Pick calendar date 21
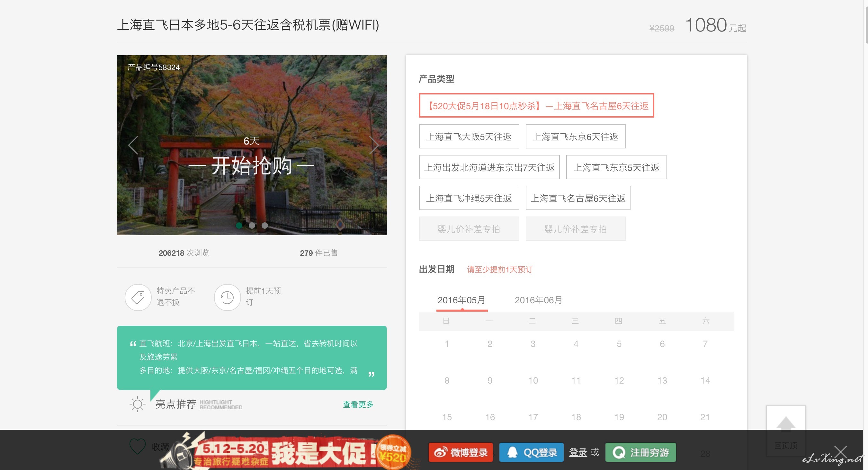The width and height of the screenshot is (868, 470). click(x=705, y=417)
